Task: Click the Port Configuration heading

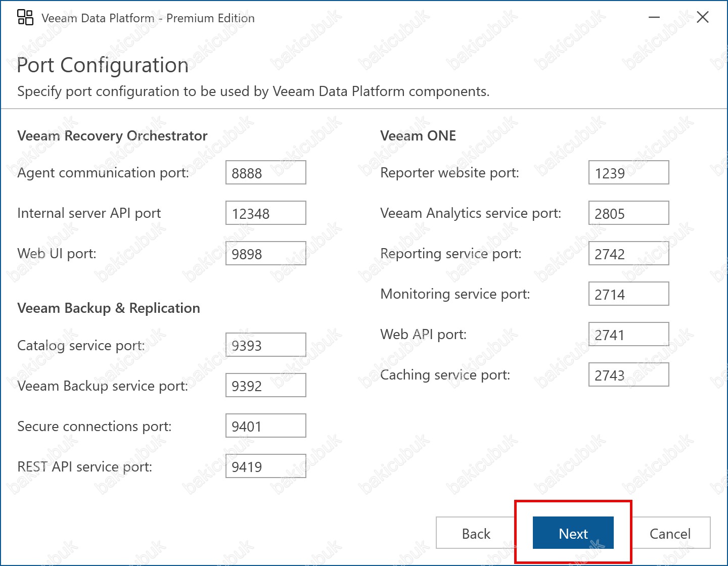Action: click(103, 65)
